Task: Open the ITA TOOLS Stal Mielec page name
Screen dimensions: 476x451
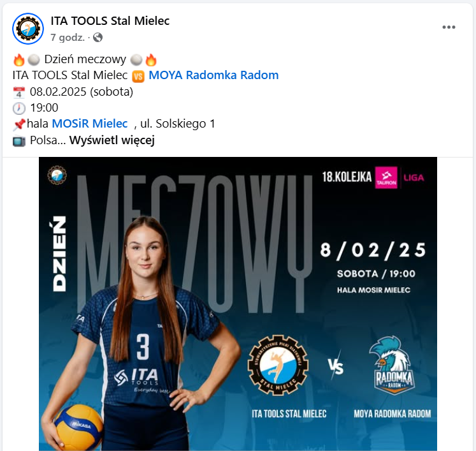Action: pos(110,21)
